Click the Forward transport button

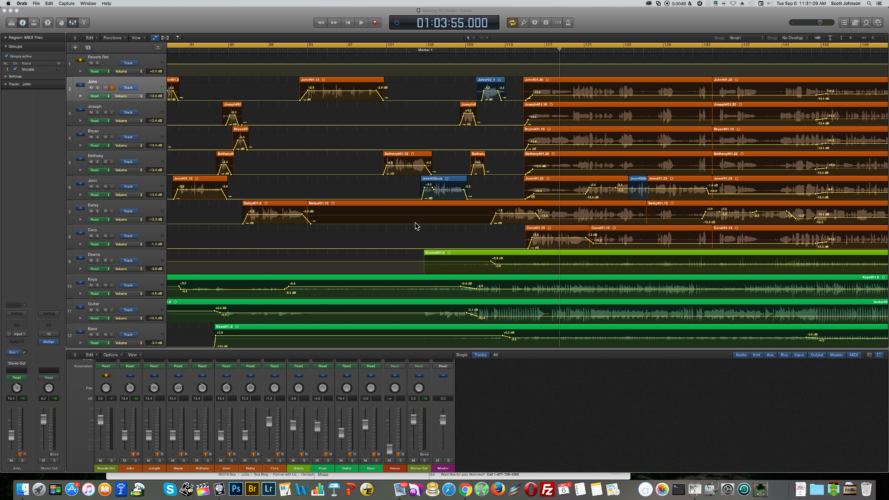[335, 23]
